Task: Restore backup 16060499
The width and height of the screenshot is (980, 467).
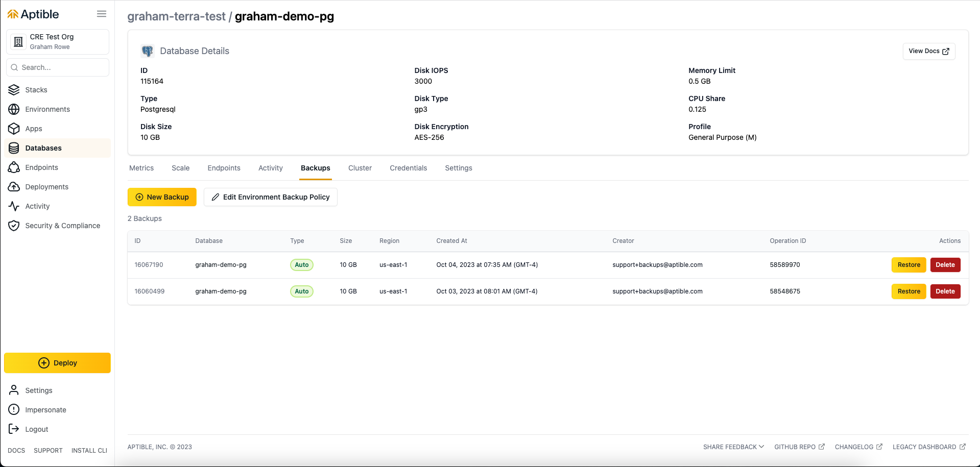Action: [x=909, y=291]
